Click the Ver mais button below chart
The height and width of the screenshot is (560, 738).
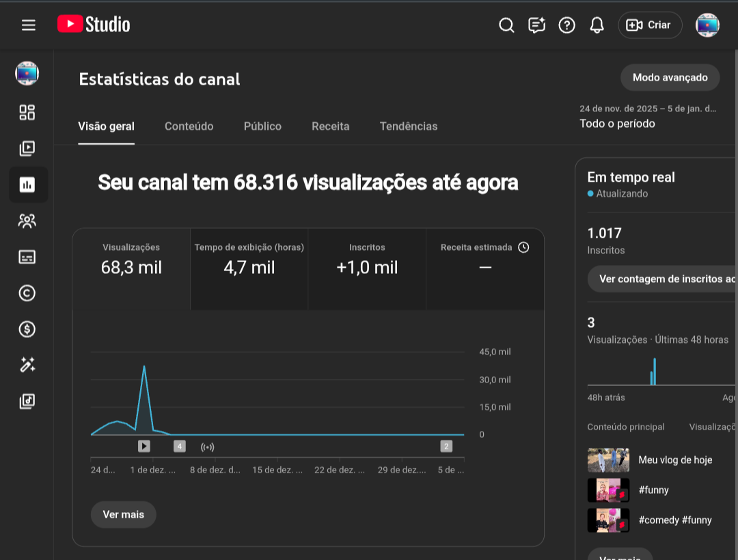(123, 514)
